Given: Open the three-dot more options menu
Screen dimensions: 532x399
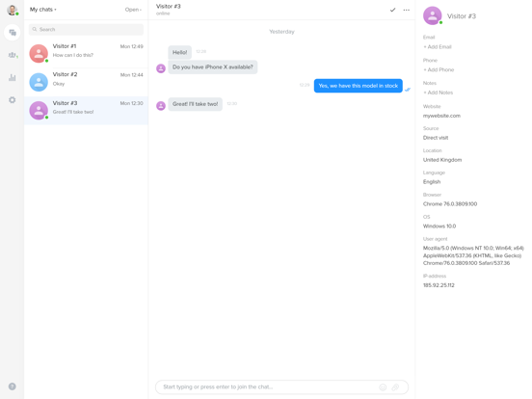Looking at the screenshot, I should tap(406, 10).
